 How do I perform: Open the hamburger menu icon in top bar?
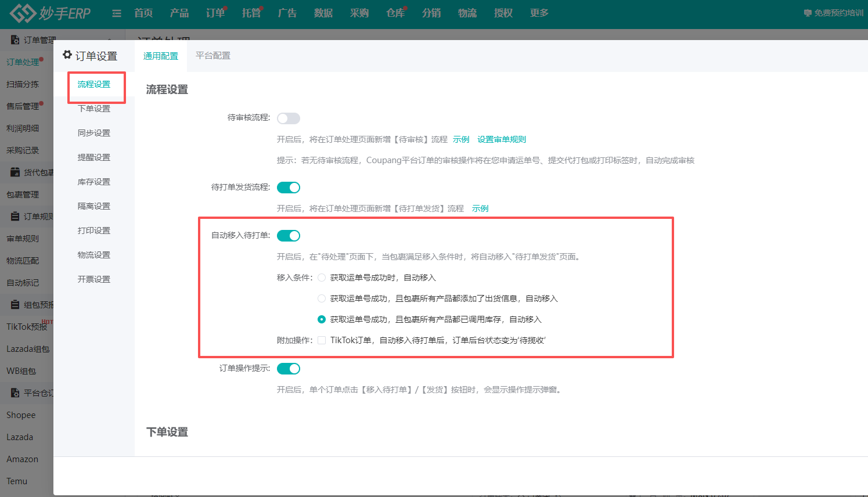116,13
